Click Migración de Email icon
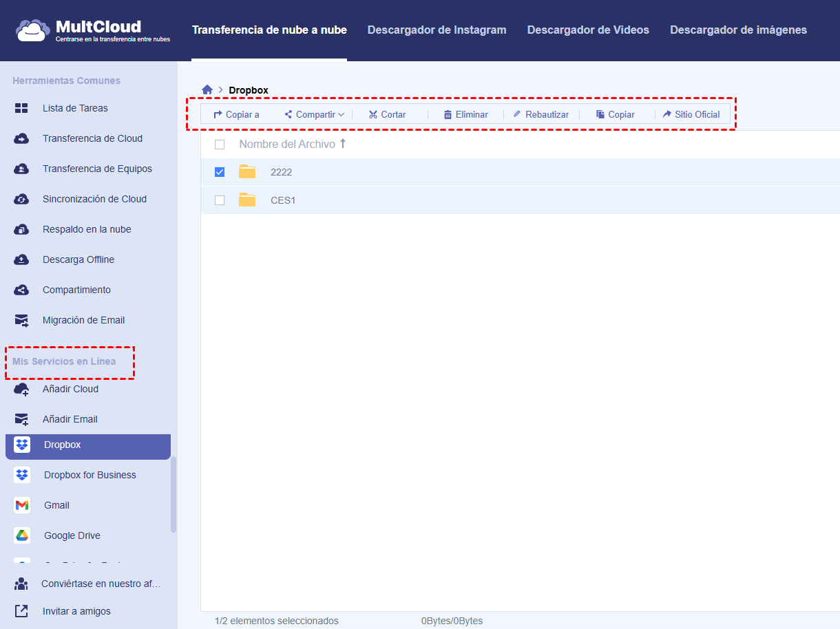Screen dimensions: 840x629 point(21,320)
